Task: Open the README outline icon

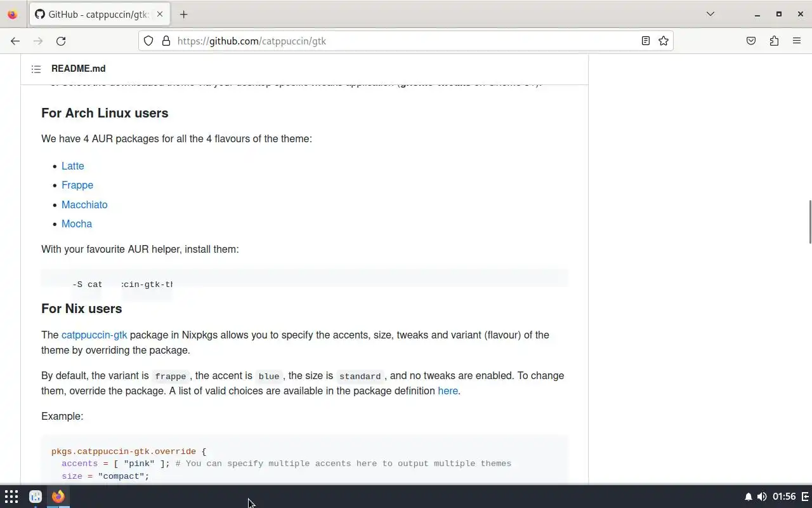Action: 36,69
